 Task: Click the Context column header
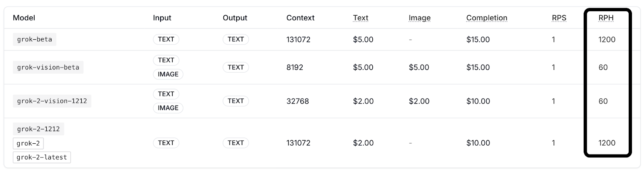coord(300,18)
